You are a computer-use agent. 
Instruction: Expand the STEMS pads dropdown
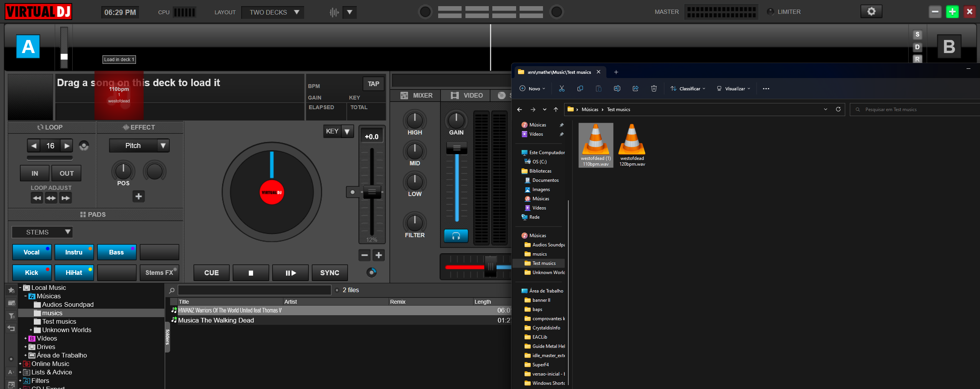click(68, 232)
